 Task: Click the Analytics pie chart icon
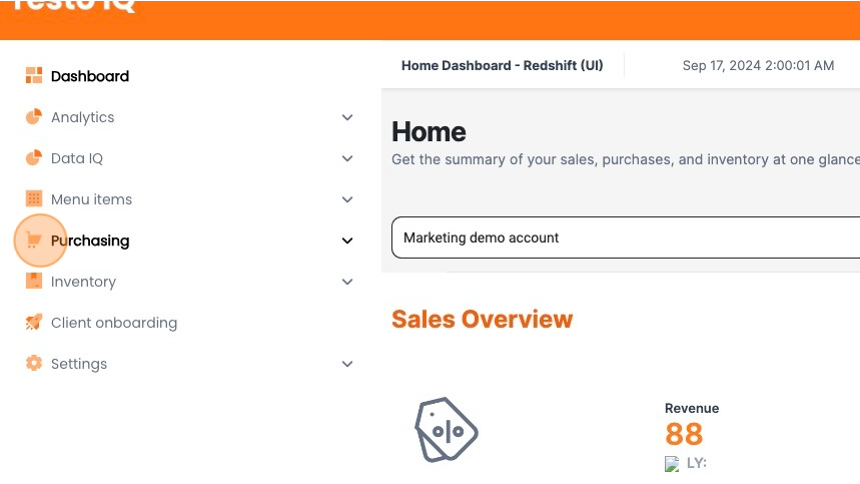click(33, 116)
